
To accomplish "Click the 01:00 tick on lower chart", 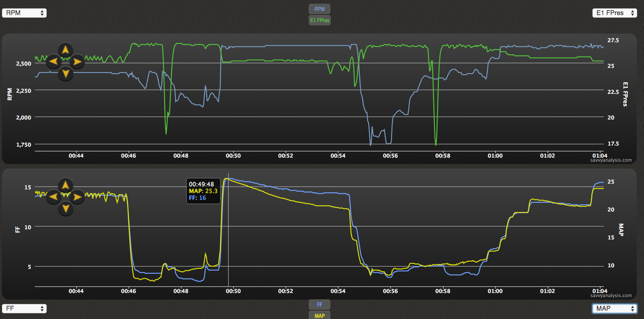I will [495, 291].
